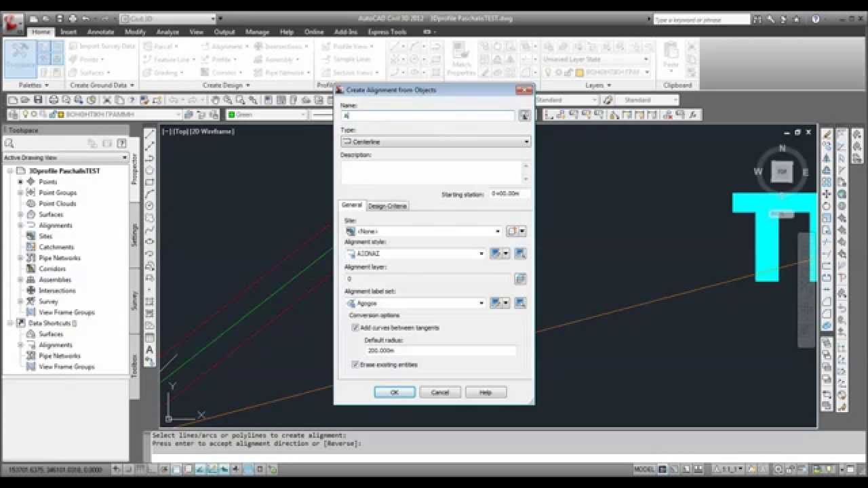This screenshot has height=488, width=868.
Task: Open the Express Tools ribbon tab
Action: [387, 32]
